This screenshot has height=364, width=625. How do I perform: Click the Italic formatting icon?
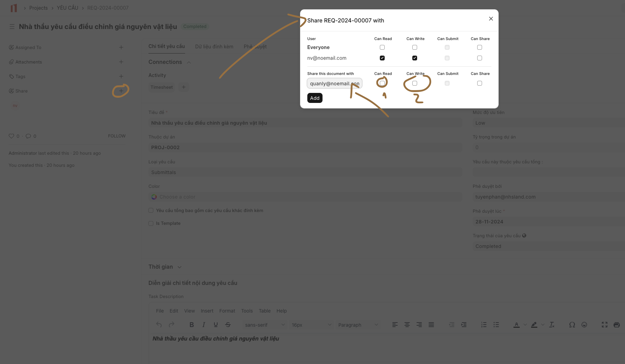point(204,325)
